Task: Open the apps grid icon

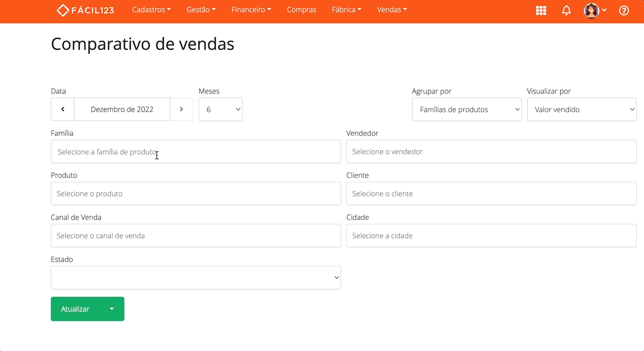Action: (541, 10)
